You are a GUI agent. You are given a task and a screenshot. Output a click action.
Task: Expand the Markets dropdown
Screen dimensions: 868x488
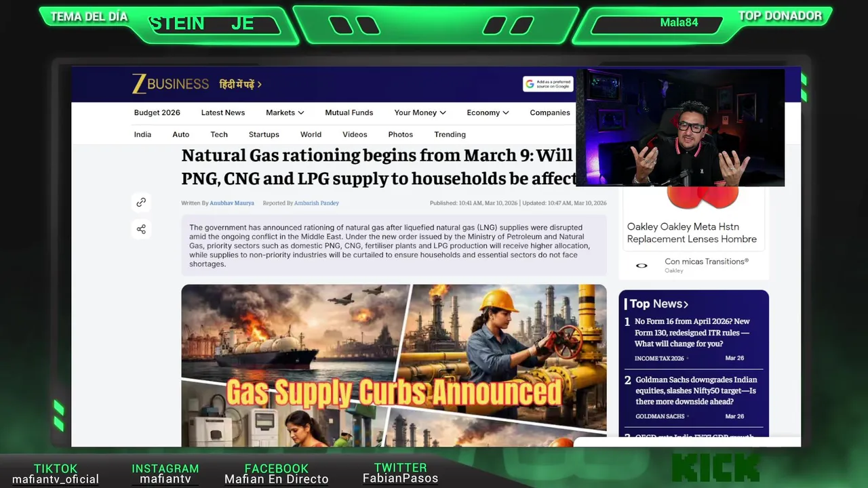[x=285, y=113]
